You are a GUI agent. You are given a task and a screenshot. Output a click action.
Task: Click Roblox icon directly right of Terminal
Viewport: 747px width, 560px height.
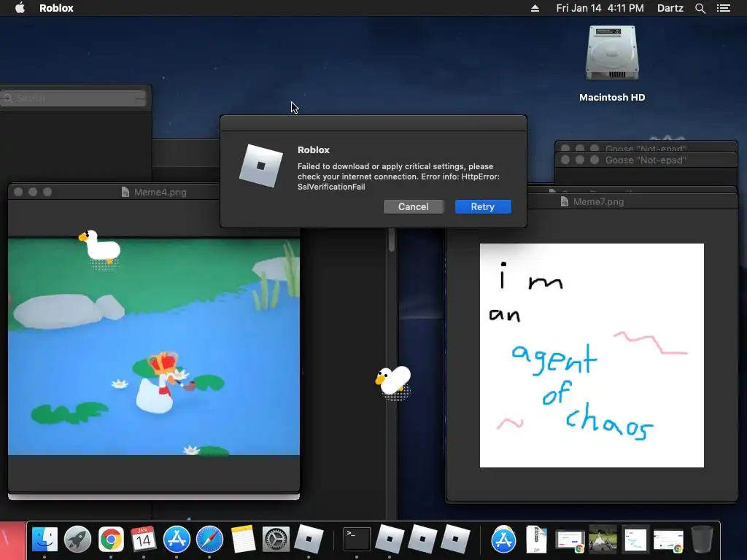[390, 540]
